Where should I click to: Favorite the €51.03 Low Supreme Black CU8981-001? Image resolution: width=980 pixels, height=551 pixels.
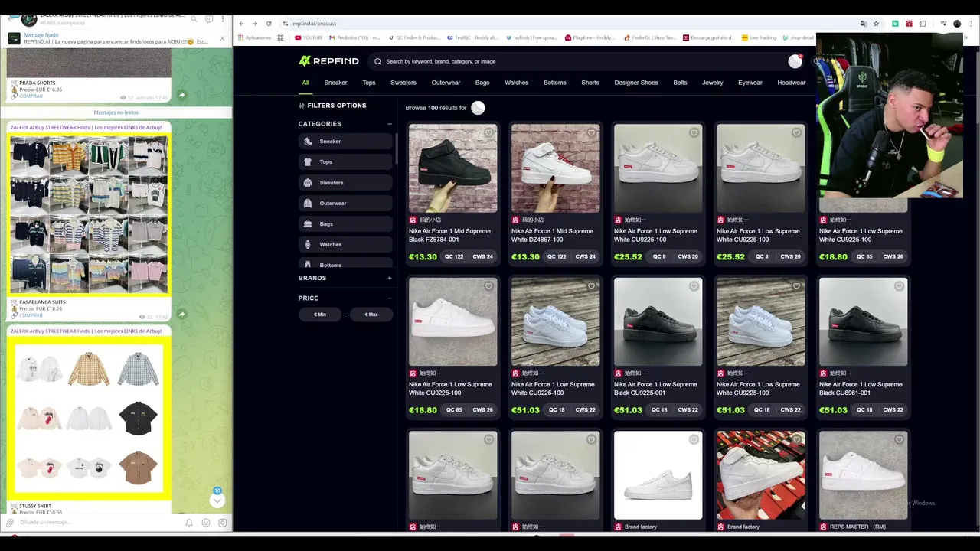899,286
